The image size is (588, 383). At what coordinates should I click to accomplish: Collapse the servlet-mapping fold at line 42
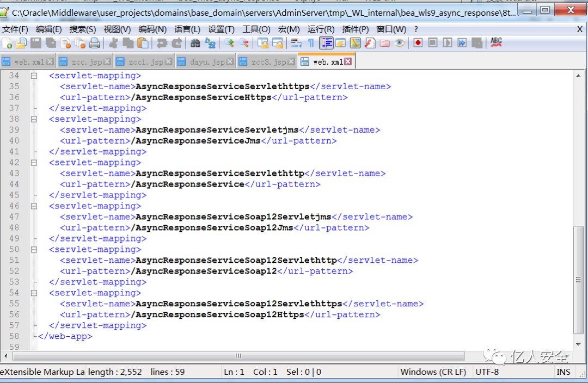(34, 163)
